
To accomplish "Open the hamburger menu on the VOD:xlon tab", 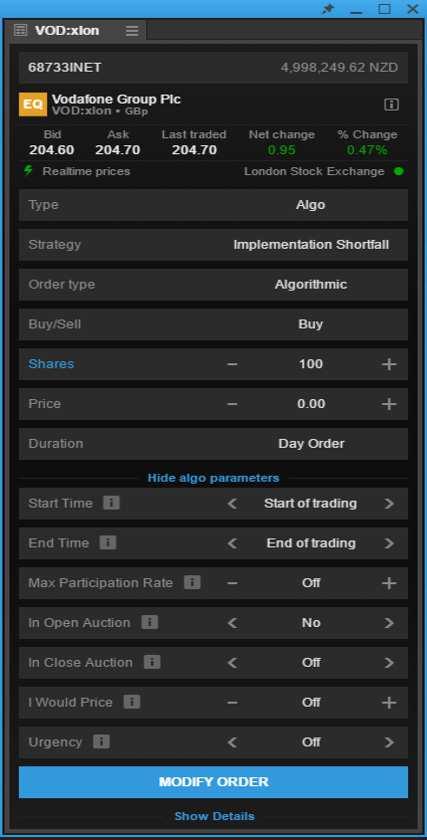I will coord(132,31).
